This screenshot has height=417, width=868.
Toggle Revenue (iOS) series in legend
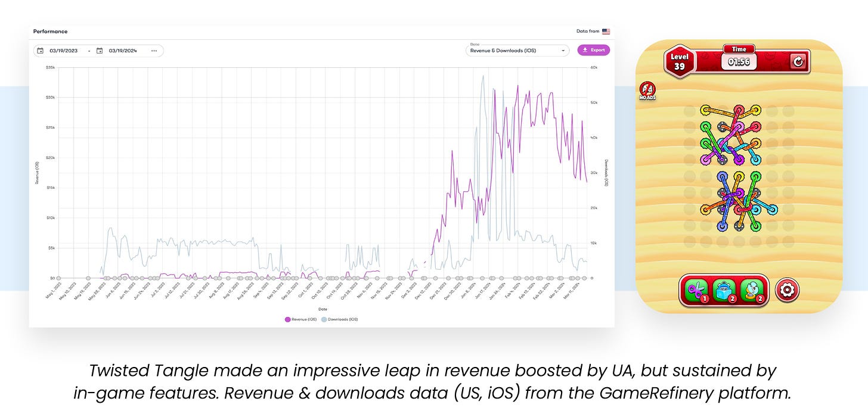tap(300, 319)
